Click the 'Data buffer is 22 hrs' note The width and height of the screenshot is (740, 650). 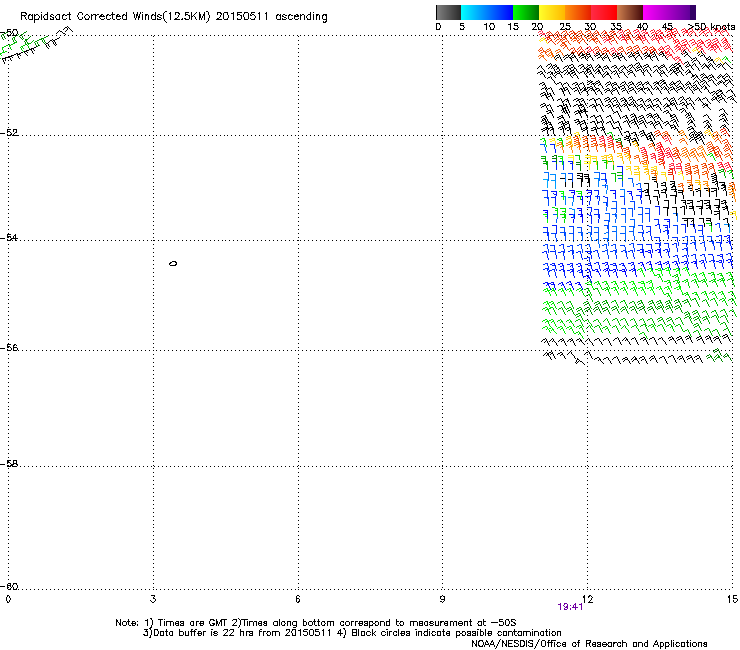(x=352, y=633)
